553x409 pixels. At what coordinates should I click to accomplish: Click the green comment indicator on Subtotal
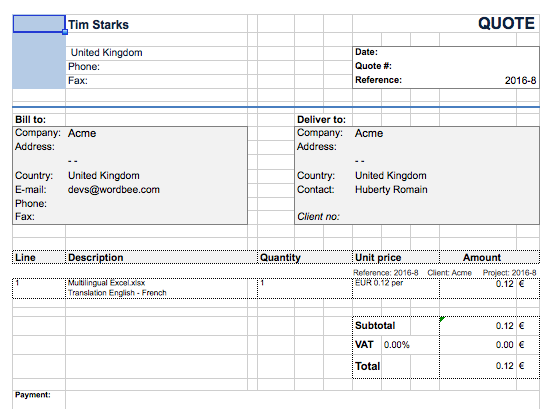(x=442, y=319)
